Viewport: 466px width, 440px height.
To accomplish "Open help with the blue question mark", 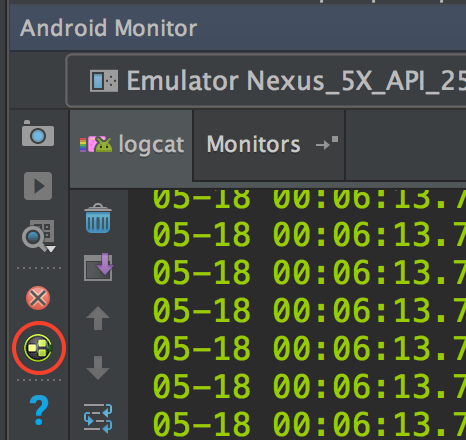I will click(x=39, y=410).
